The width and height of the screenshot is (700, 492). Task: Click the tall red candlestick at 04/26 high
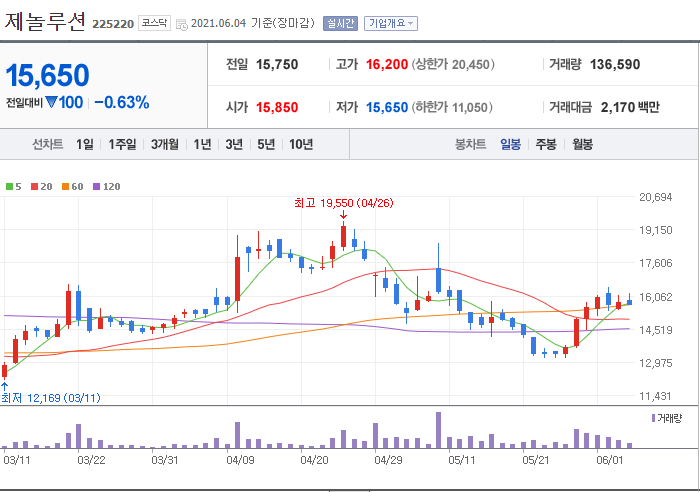[x=343, y=237]
